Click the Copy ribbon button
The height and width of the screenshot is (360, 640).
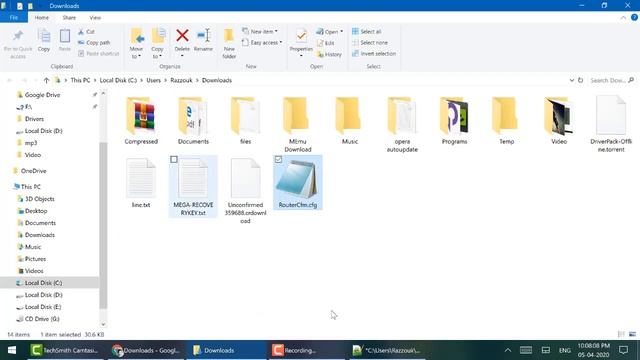pos(44,40)
